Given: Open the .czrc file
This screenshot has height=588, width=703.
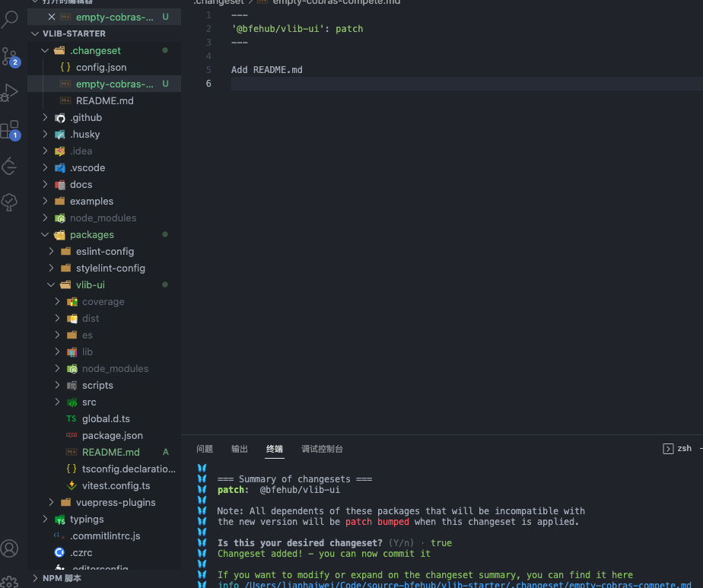Looking at the screenshot, I should [104, 552].
